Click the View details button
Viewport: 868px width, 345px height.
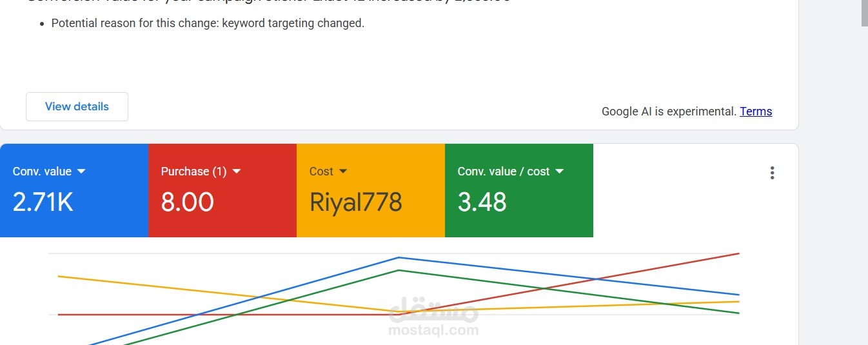[x=77, y=106]
